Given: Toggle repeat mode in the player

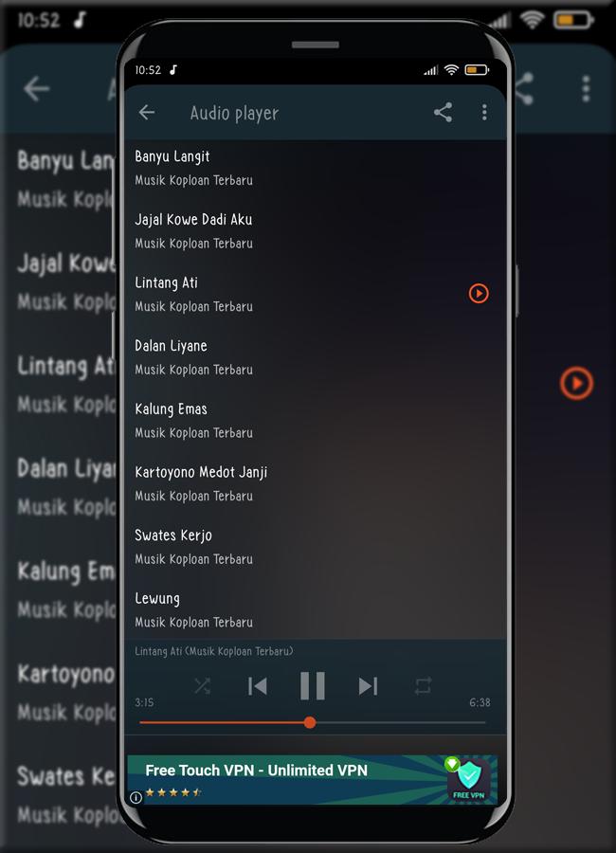Looking at the screenshot, I should point(423,685).
